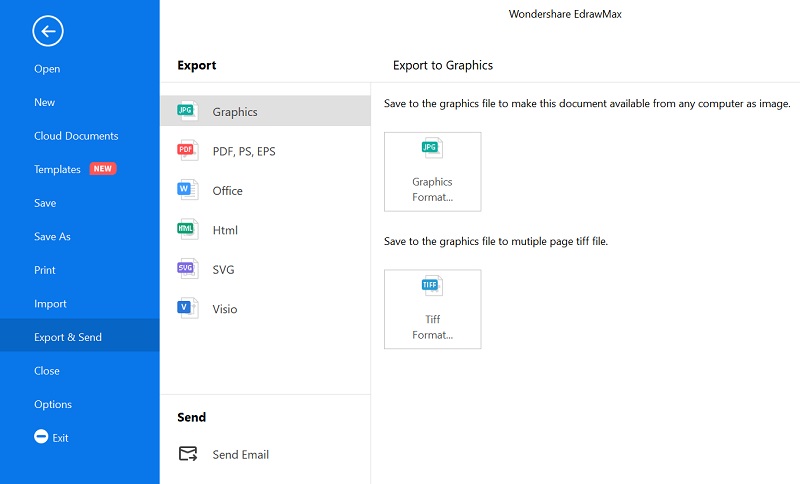Click the red PDF file icon

tap(187, 150)
